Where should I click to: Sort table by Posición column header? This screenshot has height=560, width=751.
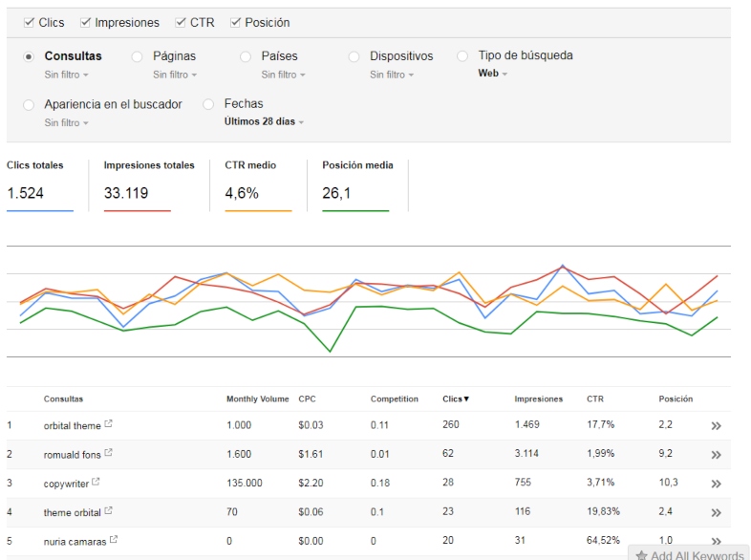click(676, 399)
